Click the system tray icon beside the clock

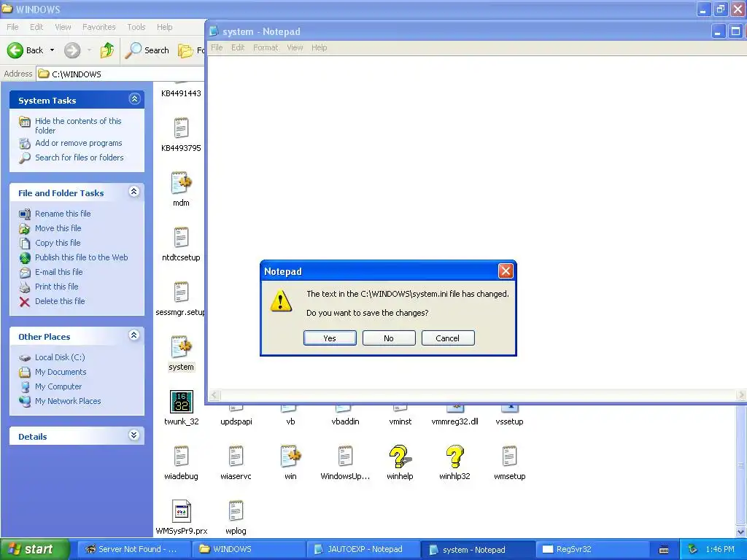click(693, 549)
